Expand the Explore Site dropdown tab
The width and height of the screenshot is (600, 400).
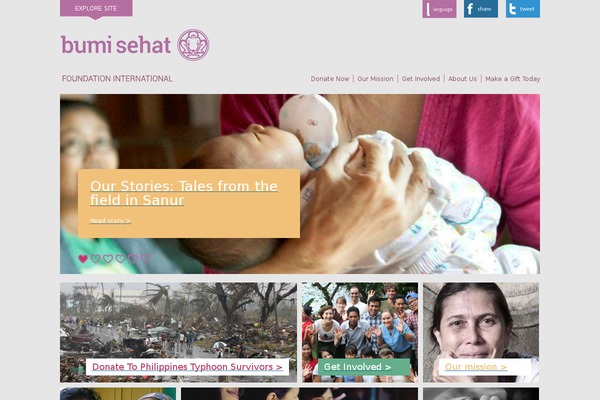96,9
